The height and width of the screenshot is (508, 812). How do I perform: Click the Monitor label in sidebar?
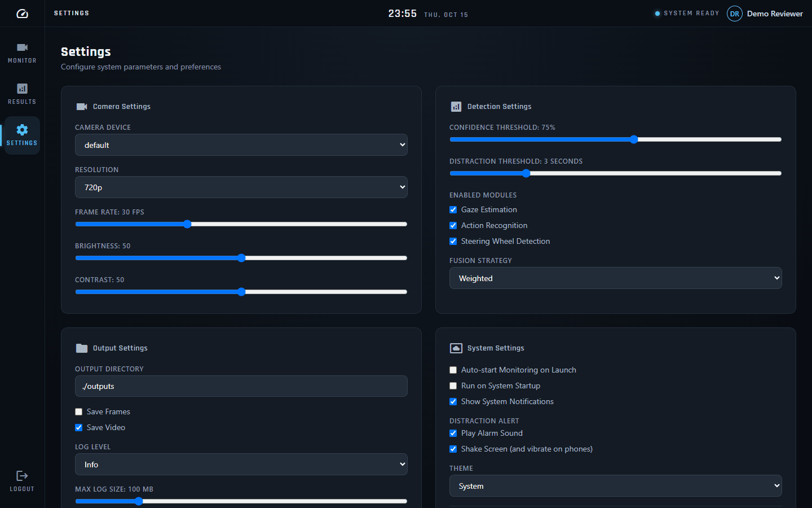pos(22,61)
